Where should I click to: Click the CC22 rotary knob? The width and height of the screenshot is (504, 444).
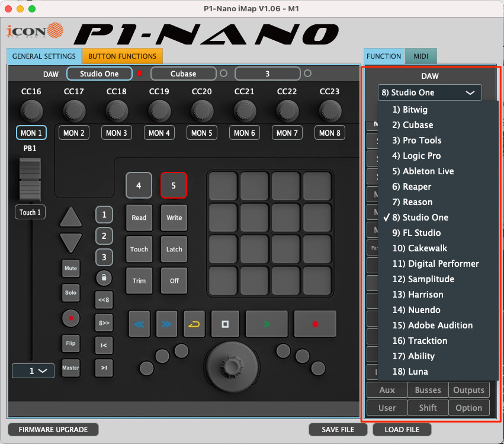tap(287, 111)
